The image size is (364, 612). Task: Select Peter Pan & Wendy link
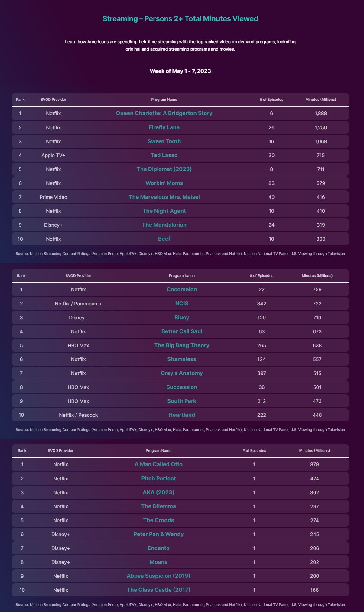158,534
